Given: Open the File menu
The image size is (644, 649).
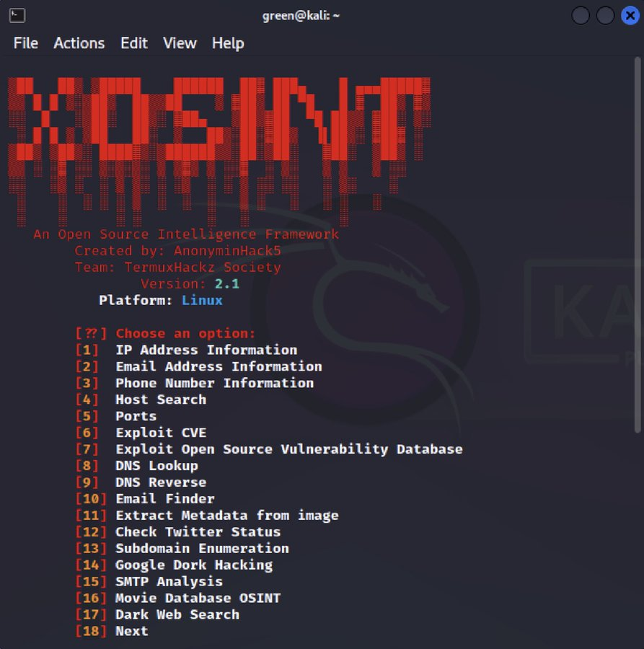Looking at the screenshot, I should (26, 43).
